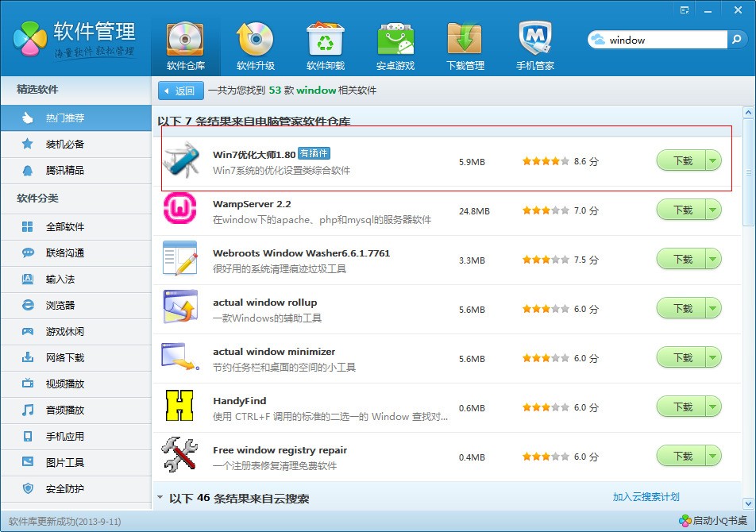The height and width of the screenshot is (532, 756).
Task: Open the 加入云搜索计划 link
Action: click(x=646, y=497)
